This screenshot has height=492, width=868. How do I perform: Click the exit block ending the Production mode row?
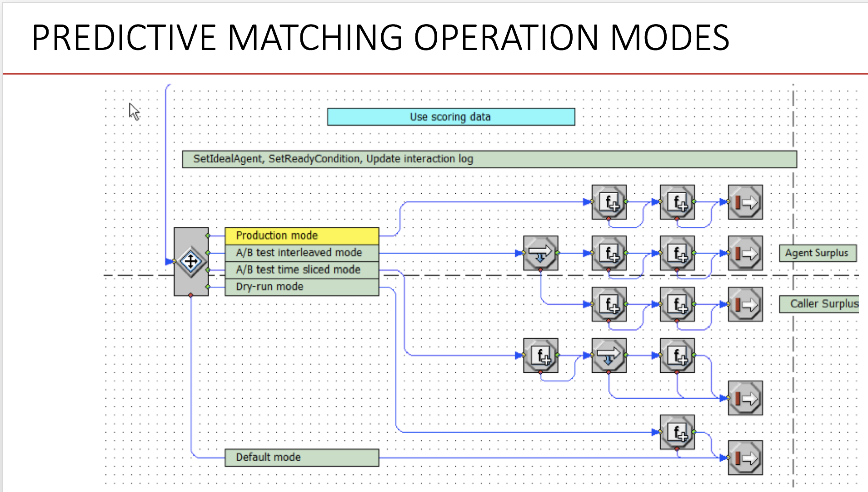tap(745, 202)
